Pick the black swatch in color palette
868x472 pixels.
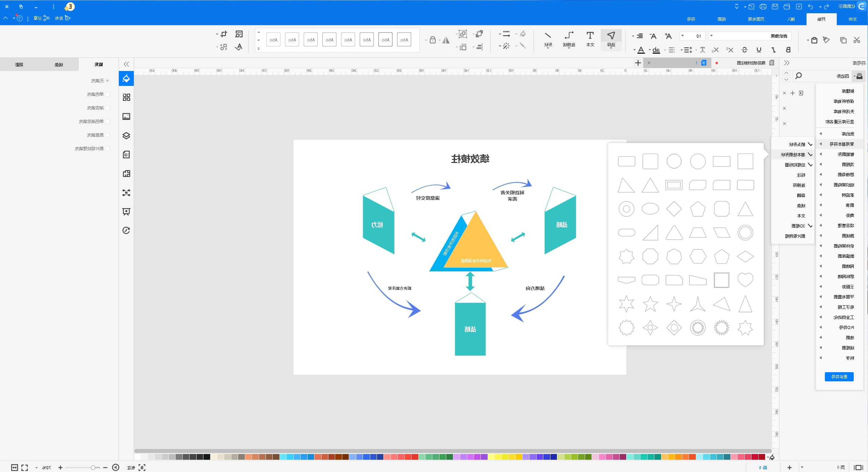tap(206, 457)
